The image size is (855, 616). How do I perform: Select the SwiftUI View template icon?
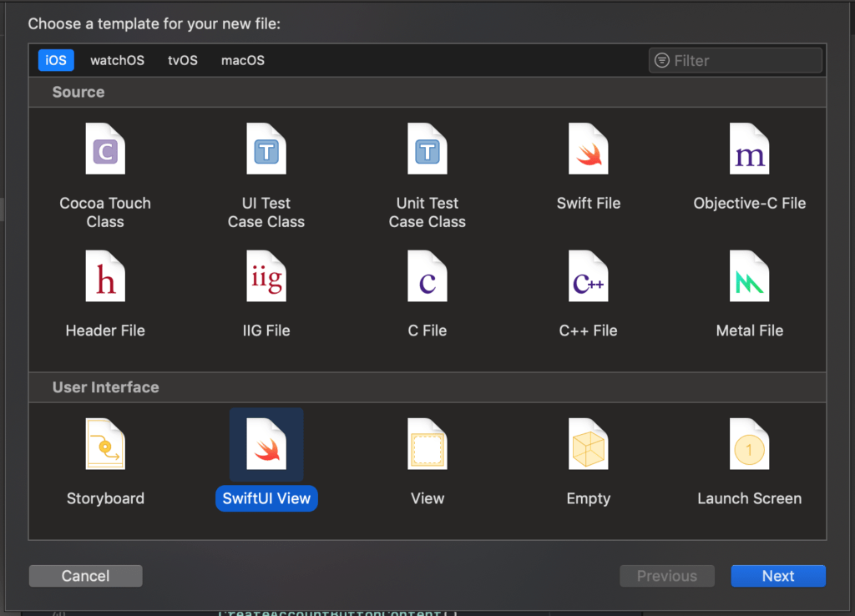[266, 444]
